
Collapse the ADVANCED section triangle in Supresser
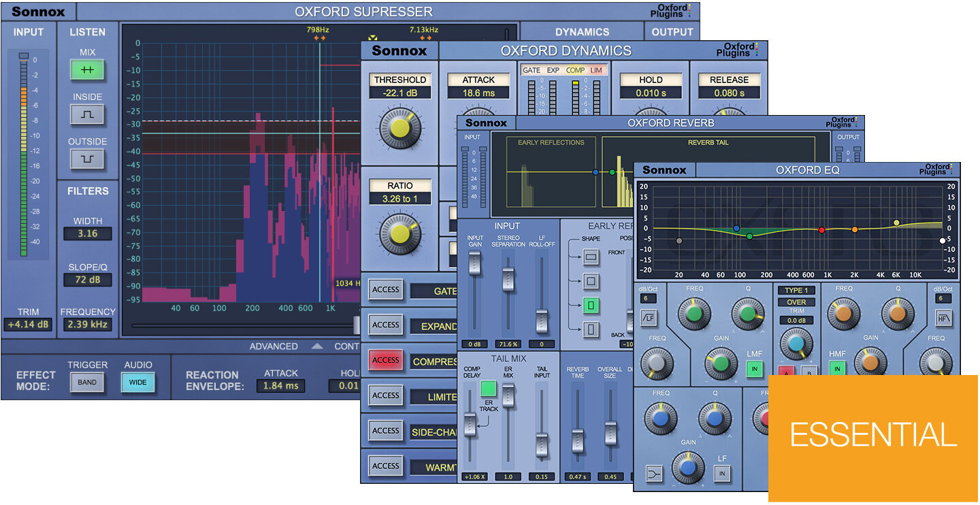(x=317, y=346)
